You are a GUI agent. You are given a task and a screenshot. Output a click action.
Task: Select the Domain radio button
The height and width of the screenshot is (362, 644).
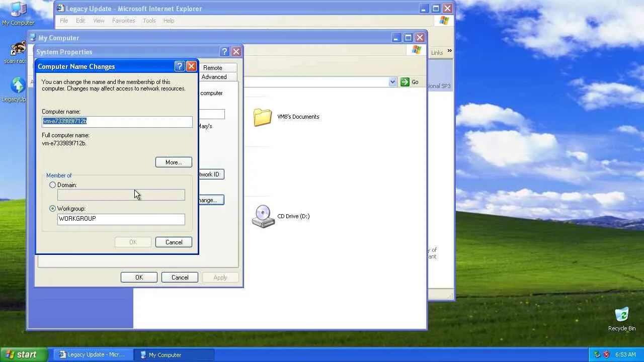point(52,185)
